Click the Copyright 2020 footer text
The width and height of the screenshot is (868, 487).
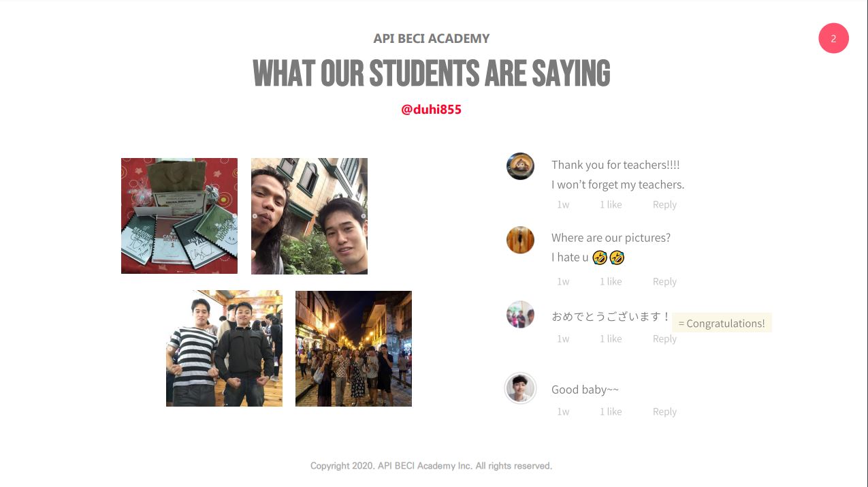[431, 466]
